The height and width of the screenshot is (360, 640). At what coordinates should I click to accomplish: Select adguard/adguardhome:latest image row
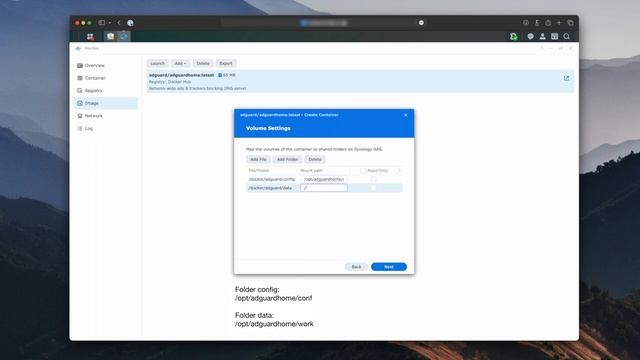pyautogui.click(x=360, y=81)
